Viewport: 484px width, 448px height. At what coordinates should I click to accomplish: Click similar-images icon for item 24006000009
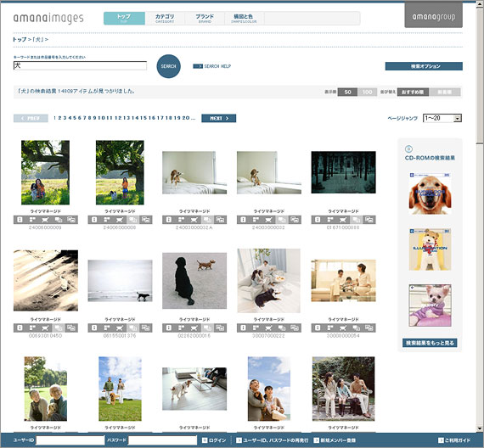(x=33, y=220)
